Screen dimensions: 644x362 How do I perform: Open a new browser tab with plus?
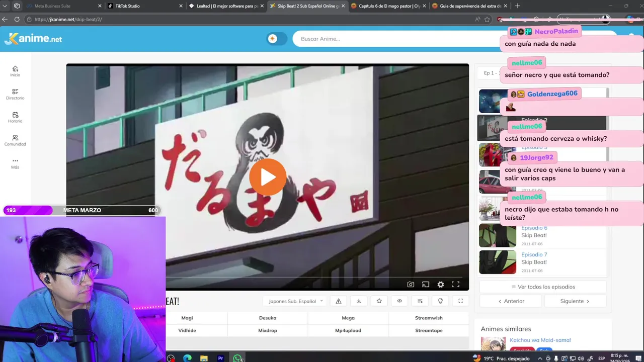(518, 6)
